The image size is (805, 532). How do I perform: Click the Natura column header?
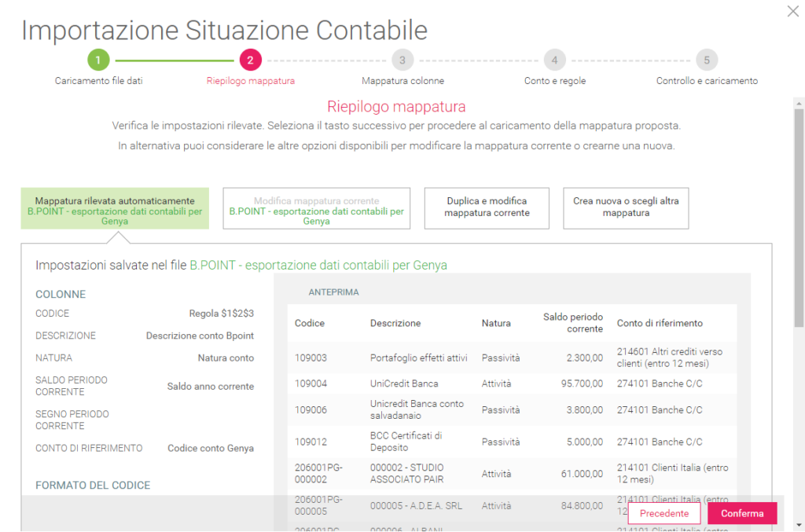pos(496,323)
